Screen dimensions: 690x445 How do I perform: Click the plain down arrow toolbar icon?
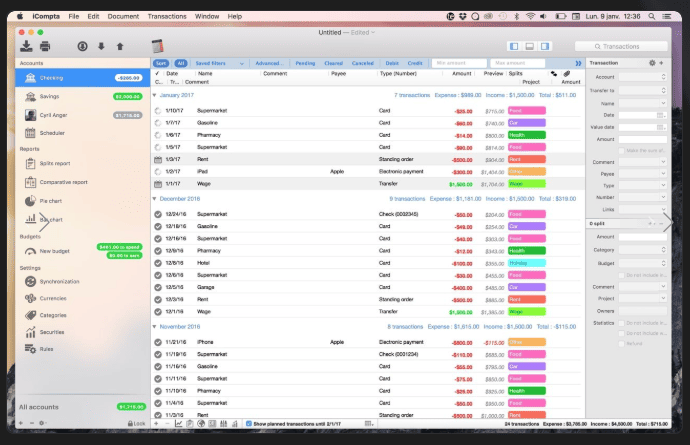pyautogui.click(x=101, y=46)
